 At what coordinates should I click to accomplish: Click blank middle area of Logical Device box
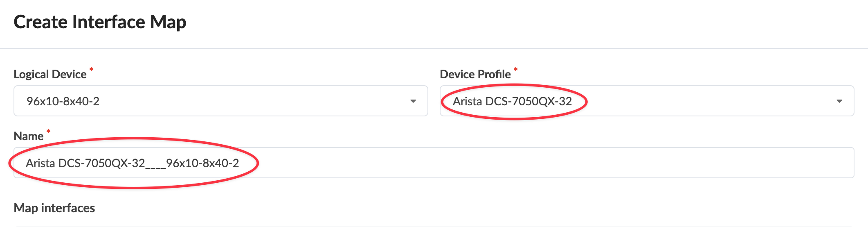[254, 101]
